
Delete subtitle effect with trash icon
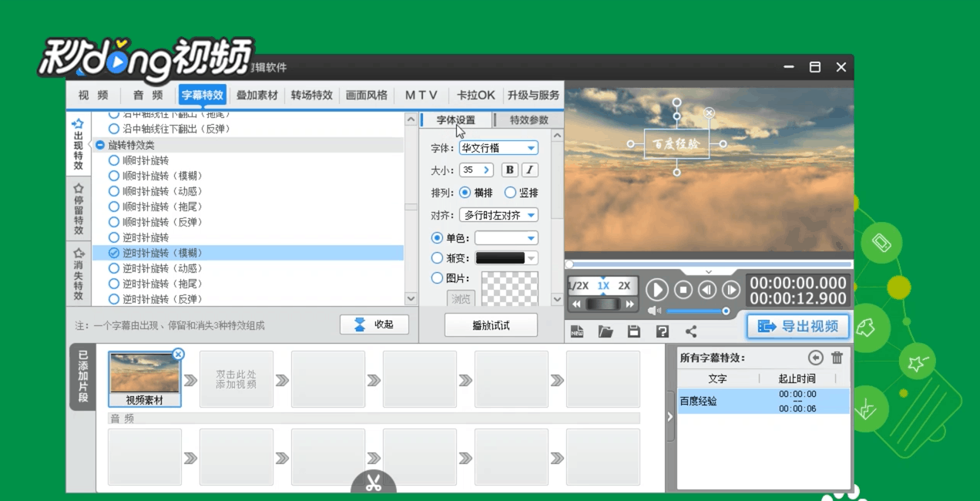[837, 358]
